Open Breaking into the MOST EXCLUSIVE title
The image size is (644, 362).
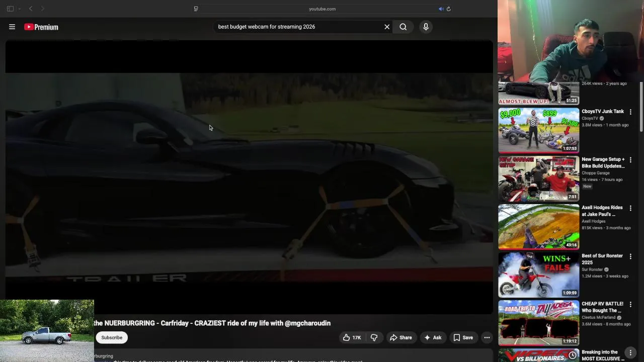tap(603, 355)
